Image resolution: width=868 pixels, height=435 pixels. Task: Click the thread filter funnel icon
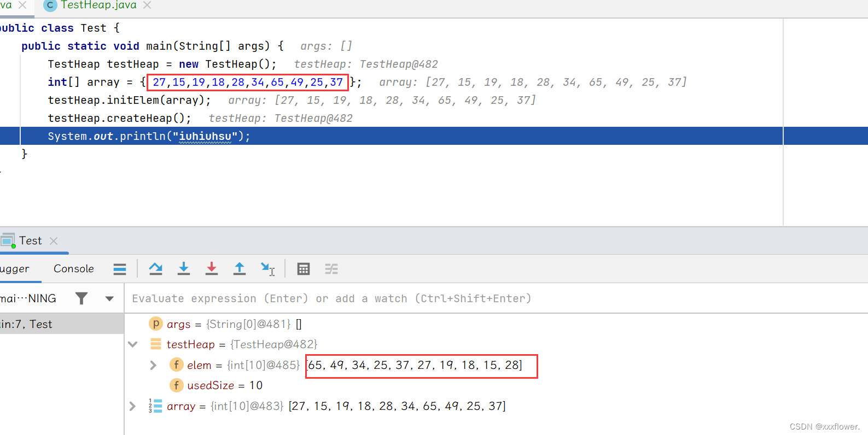click(x=81, y=298)
